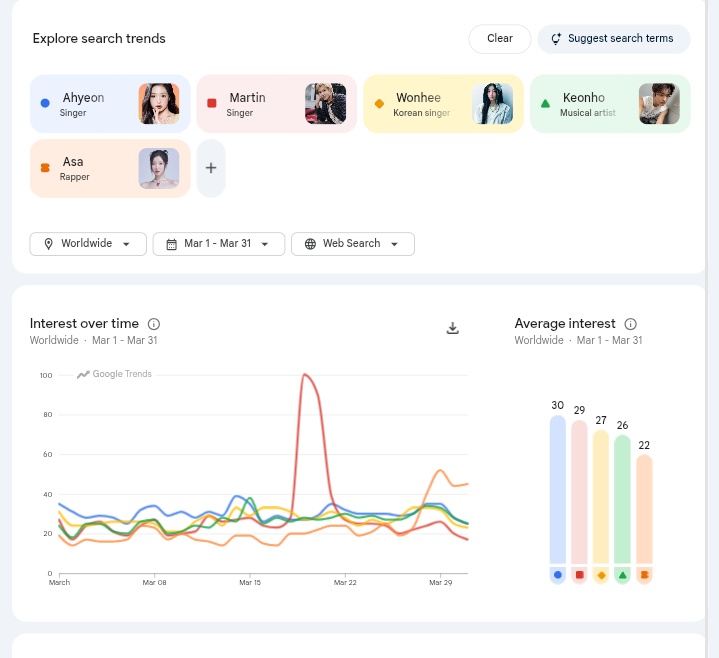Click the red square marker under Martin bar

579,575
